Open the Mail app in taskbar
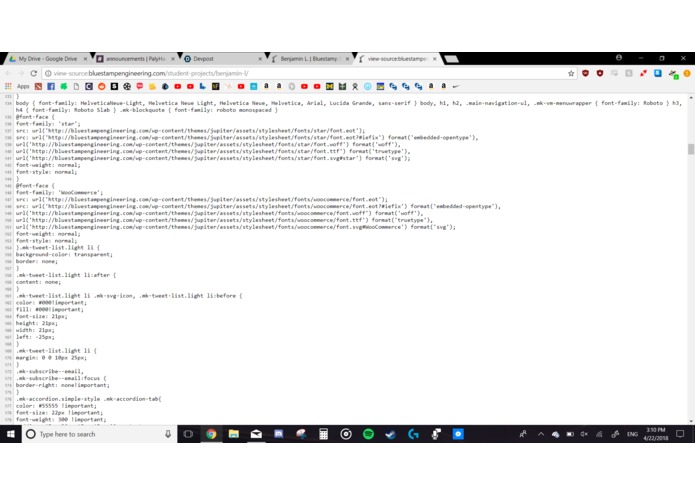The width and height of the screenshot is (695, 494). pos(256,434)
